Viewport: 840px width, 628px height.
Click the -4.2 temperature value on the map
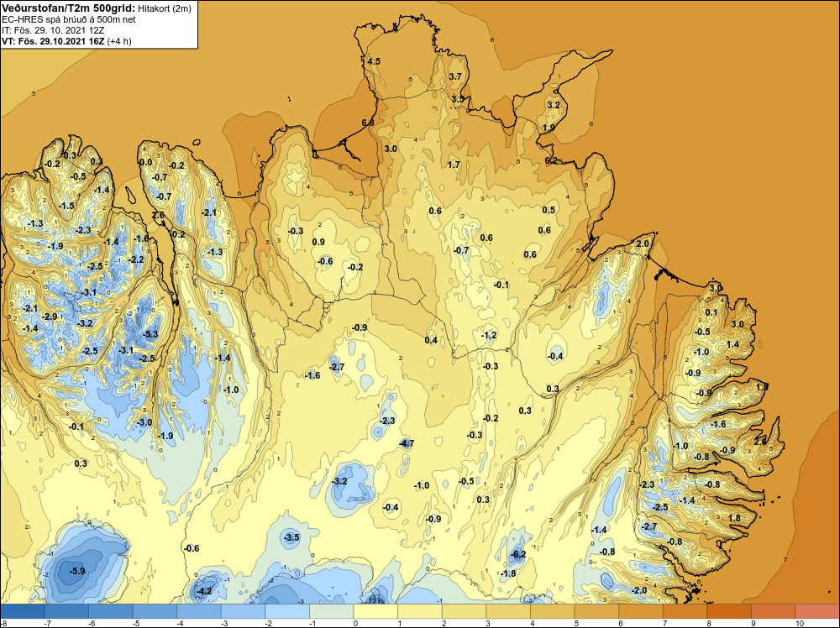coord(204,592)
